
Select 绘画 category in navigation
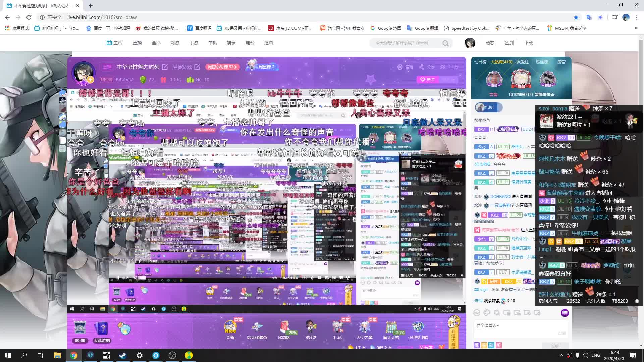tap(269, 43)
